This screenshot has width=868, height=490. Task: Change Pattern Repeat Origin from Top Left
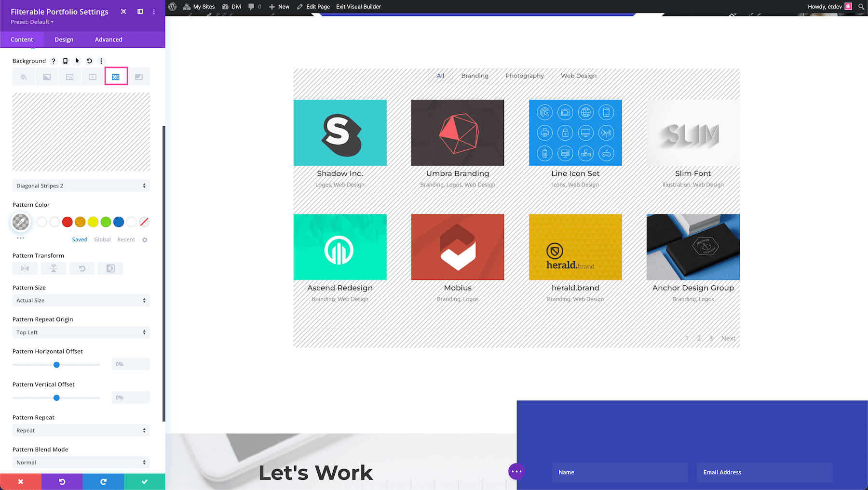click(81, 332)
